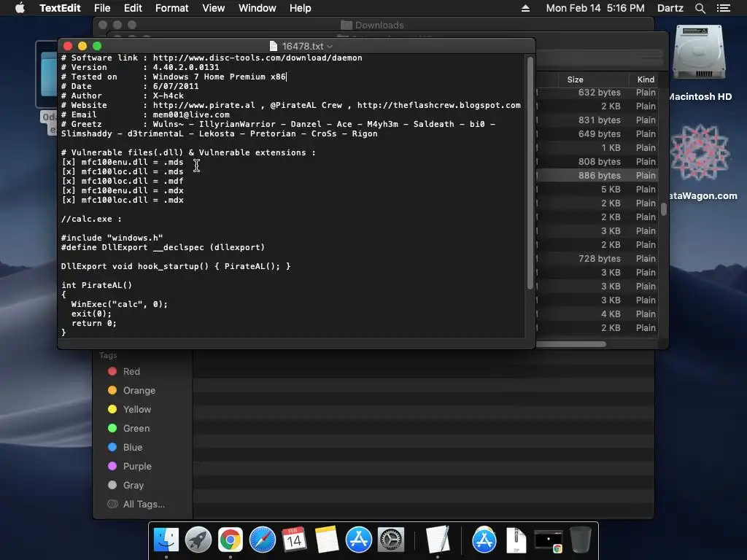Open Safari from the Dock
This screenshot has height=560, width=747.
pyautogui.click(x=263, y=540)
